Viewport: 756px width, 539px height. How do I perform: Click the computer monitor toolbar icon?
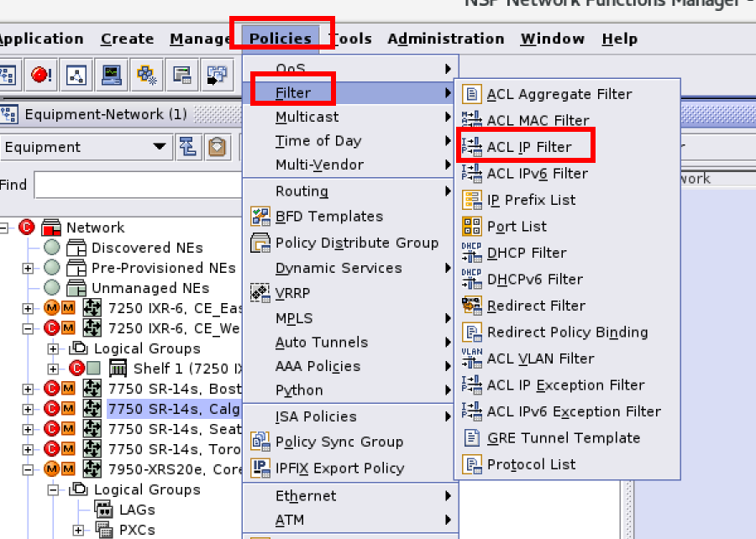click(x=110, y=76)
